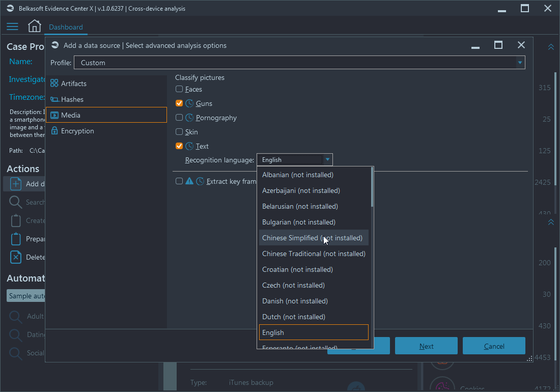Choose Belarusian (not installed) language
The image size is (560, 392).
point(314,206)
